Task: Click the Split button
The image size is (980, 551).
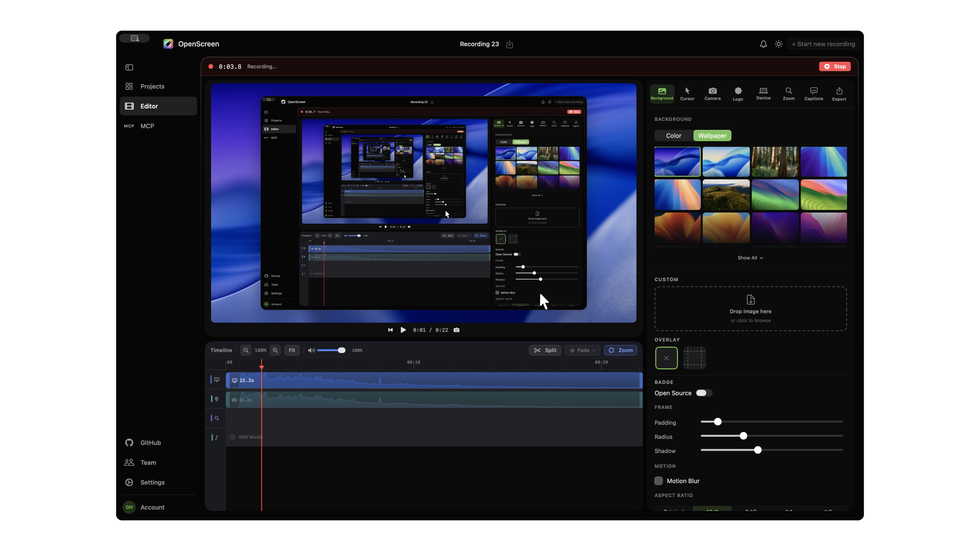Action: pyautogui.click(x=545, y=350)
